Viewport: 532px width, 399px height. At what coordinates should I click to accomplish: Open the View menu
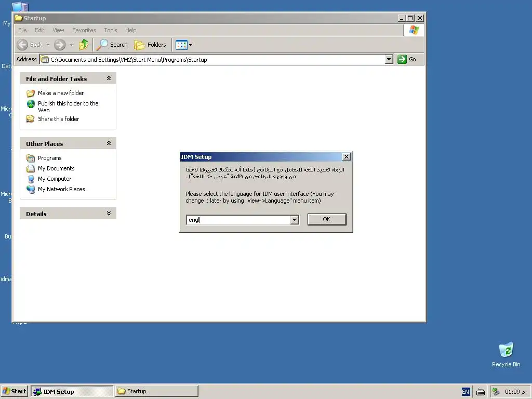(58, 30)
